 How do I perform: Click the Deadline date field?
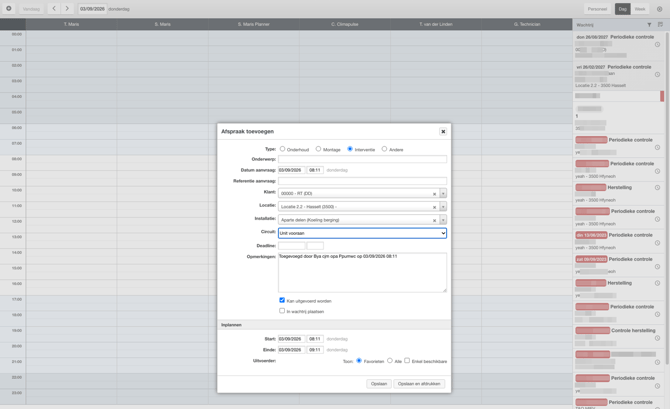291,246
